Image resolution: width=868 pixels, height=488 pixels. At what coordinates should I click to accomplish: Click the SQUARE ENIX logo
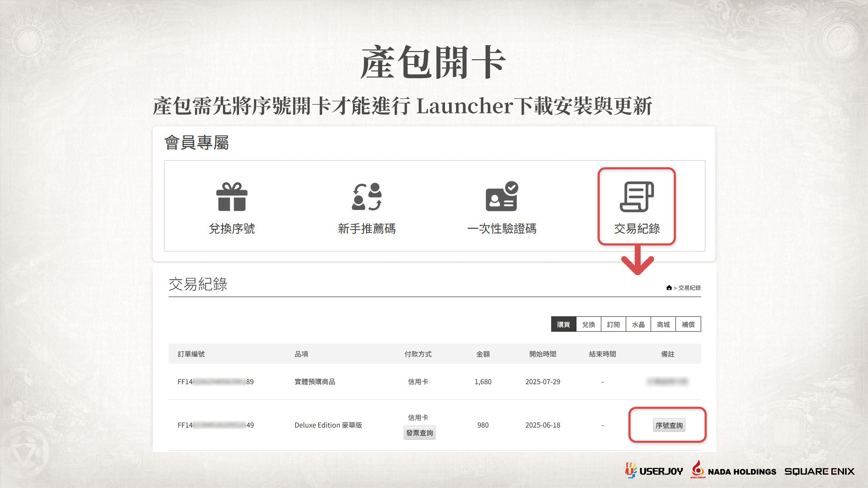tap(819, 471)
